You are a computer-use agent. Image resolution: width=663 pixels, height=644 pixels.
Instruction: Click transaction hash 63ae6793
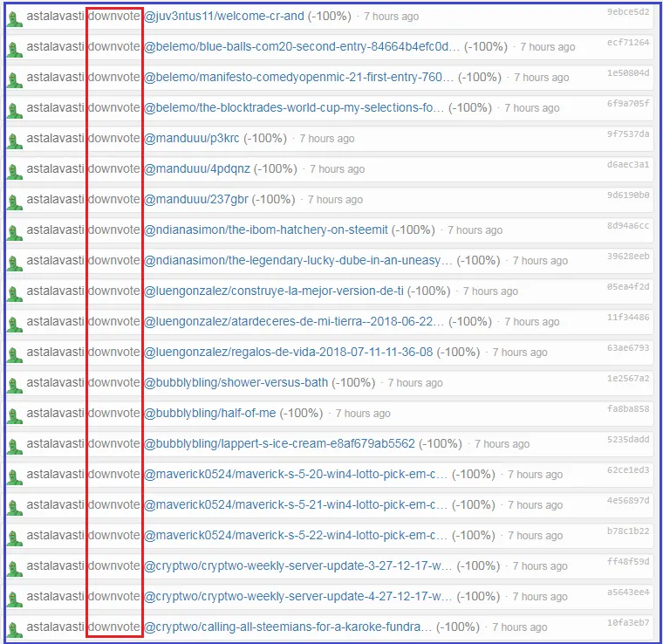628,347
